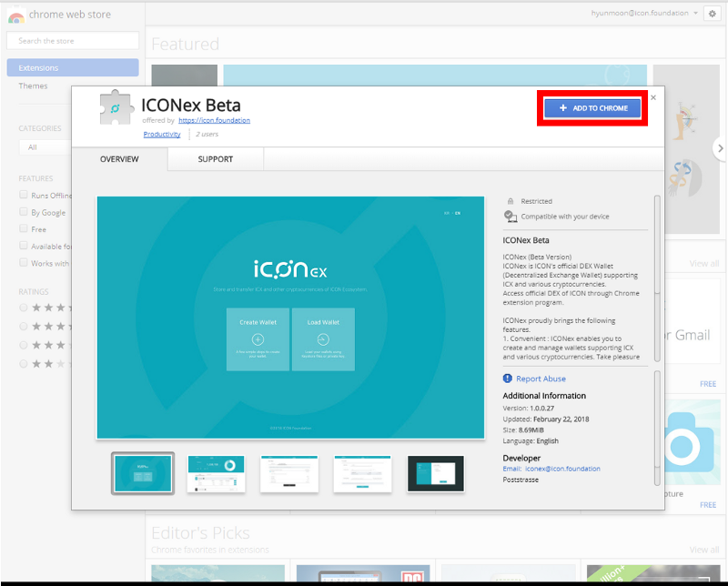Check the By Google filter
The height and width of the screenshot is (586, 728).
click(24, 212)
